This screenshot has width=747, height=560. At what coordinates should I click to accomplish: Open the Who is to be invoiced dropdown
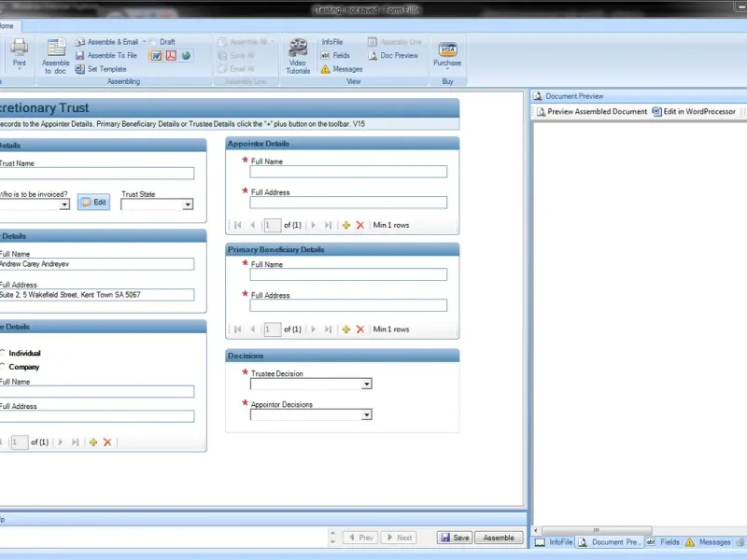click(x=64, y=204)
